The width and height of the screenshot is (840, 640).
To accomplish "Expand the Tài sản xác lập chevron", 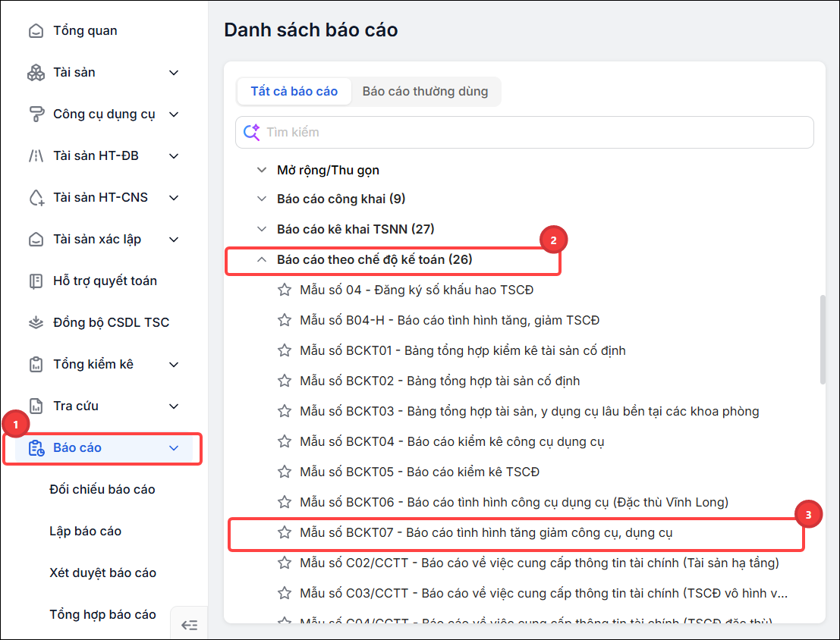I will pos(174,240).
